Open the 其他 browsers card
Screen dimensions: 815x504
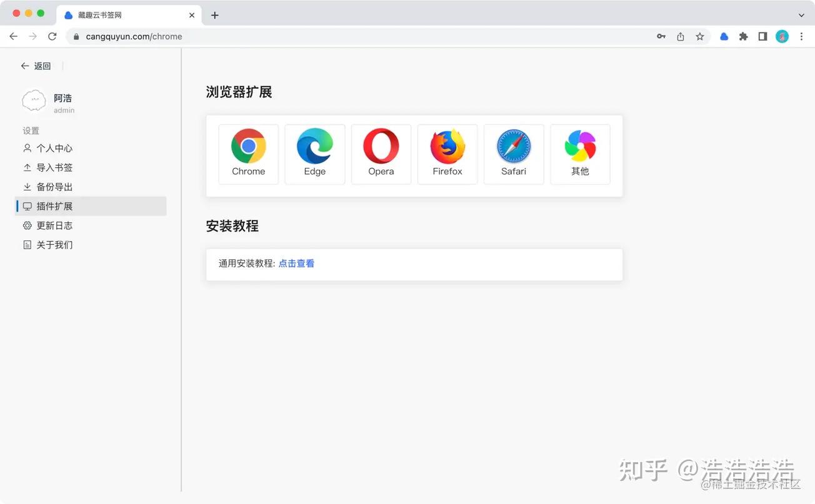point(580,154)
